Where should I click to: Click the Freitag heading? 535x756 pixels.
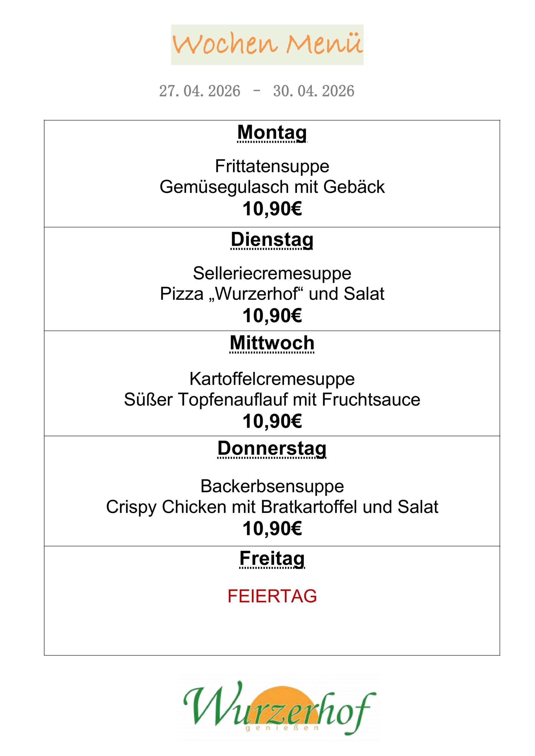[x=272, y=558]
